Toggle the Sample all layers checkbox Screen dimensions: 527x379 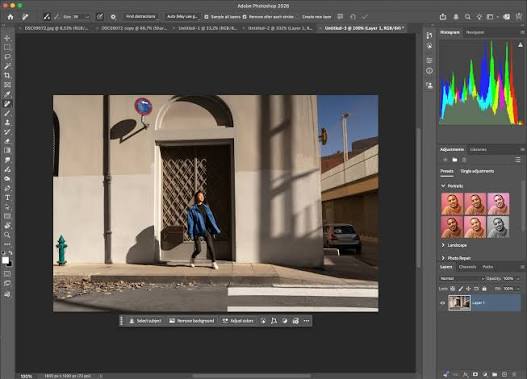coord(206,17)
